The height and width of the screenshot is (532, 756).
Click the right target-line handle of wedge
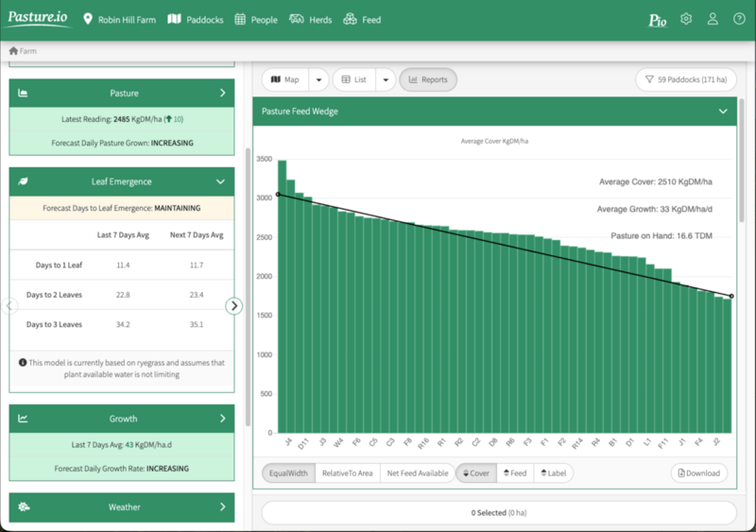click(x=731, y=296)
